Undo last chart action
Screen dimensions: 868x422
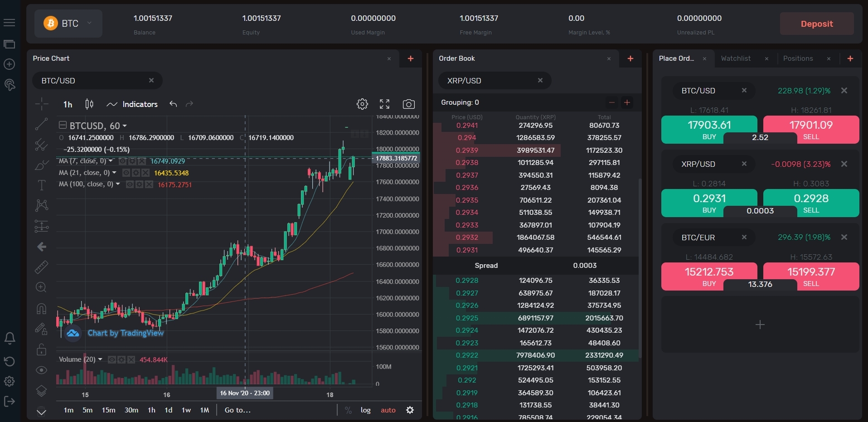[173, 104]
